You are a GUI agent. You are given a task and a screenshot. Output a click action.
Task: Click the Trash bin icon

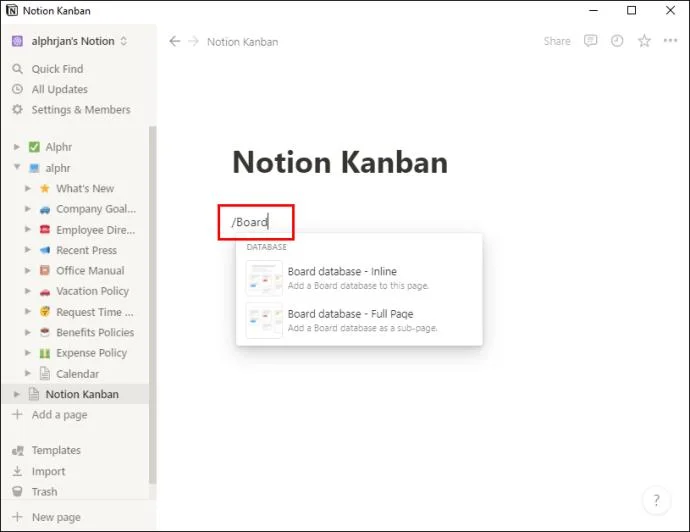pos(17,491)
